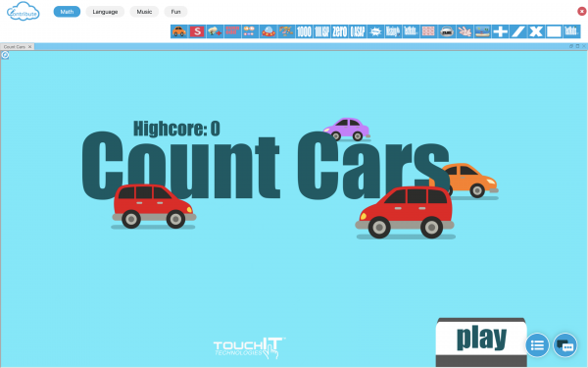This screenshot has width=588, height=368.
Task: Open the orange bubbles game icon
Action: (x=250, y=31)
